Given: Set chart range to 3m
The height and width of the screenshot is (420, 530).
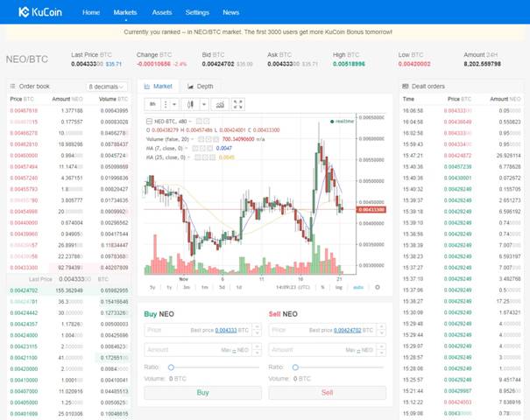Looking at the screenshot, I should coord(187,287).
